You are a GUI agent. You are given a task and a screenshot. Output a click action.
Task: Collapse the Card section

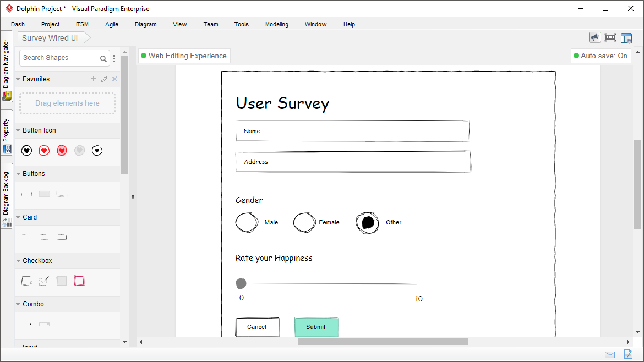[x=18, y=217]
